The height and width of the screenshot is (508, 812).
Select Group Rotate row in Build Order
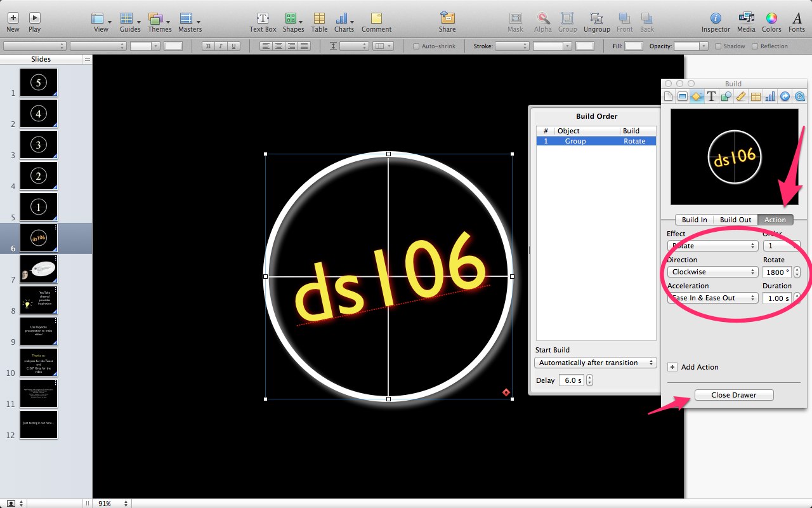point(596,141)
